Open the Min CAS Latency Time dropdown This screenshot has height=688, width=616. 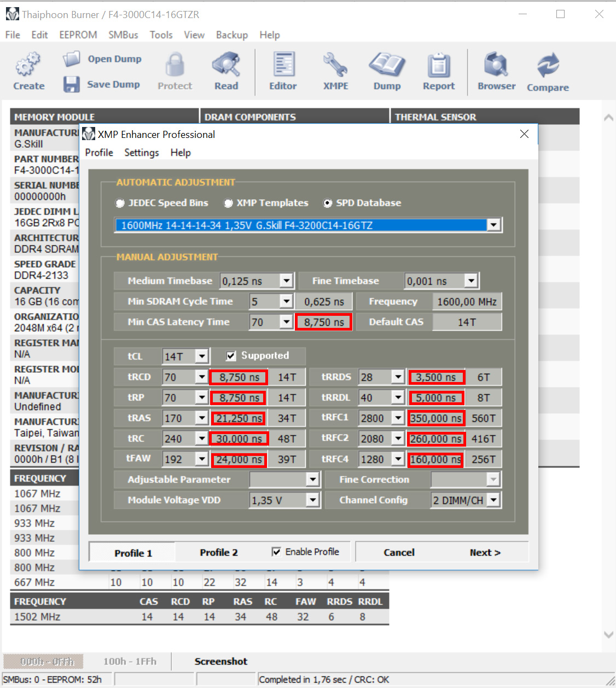click(286, 322)
